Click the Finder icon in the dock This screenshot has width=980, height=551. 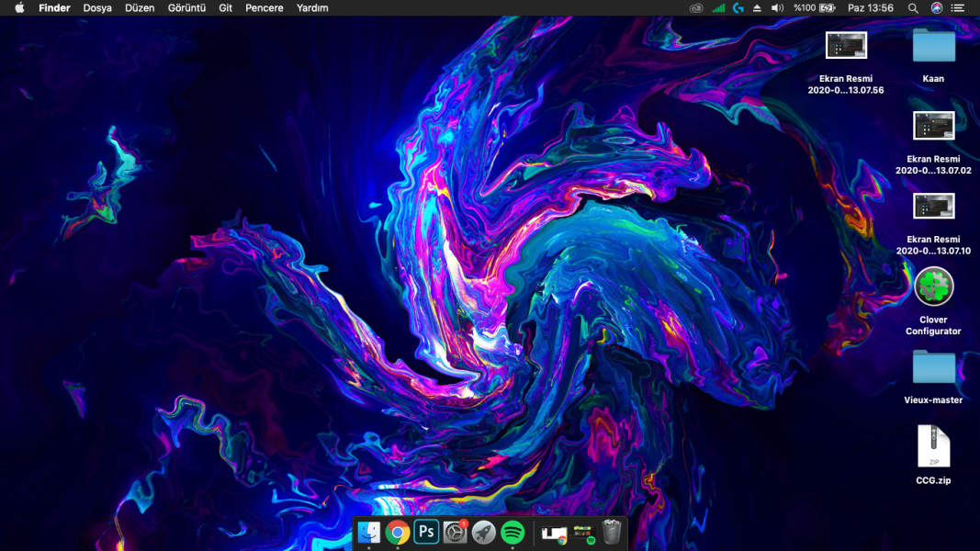pyautogui.click(x=369, y=532)
